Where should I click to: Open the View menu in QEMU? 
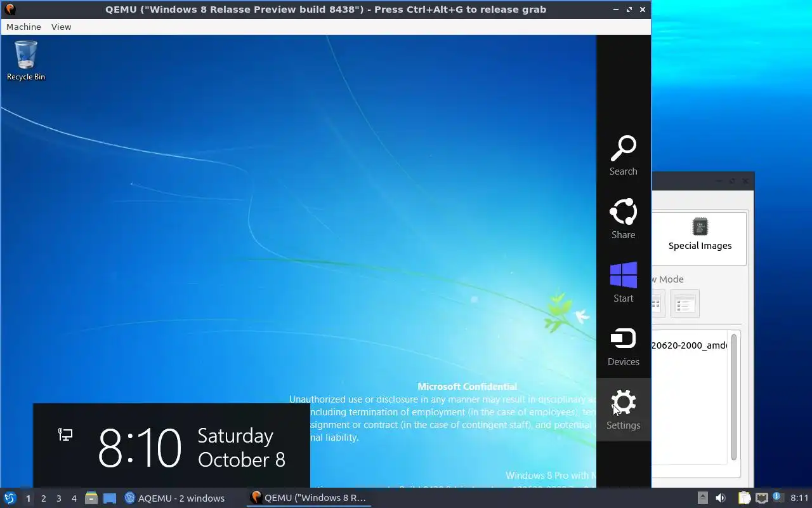pyautogui.click(x=61, y=27)
